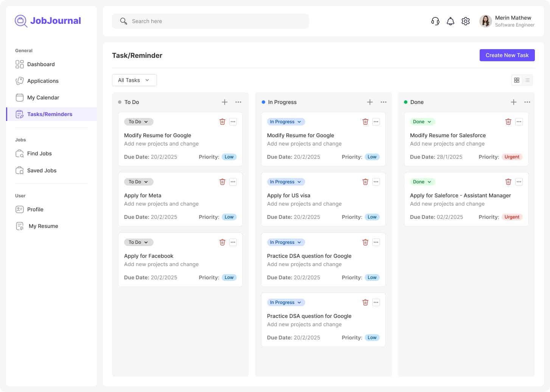Click Due Date 02/2/2025 on Saleforce card

(x=437, y=217)
